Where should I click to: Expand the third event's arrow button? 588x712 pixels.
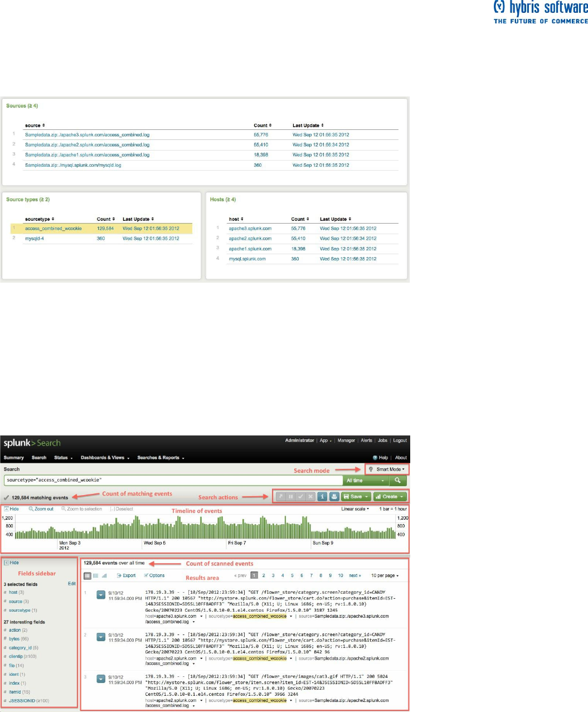coord(101,679)
